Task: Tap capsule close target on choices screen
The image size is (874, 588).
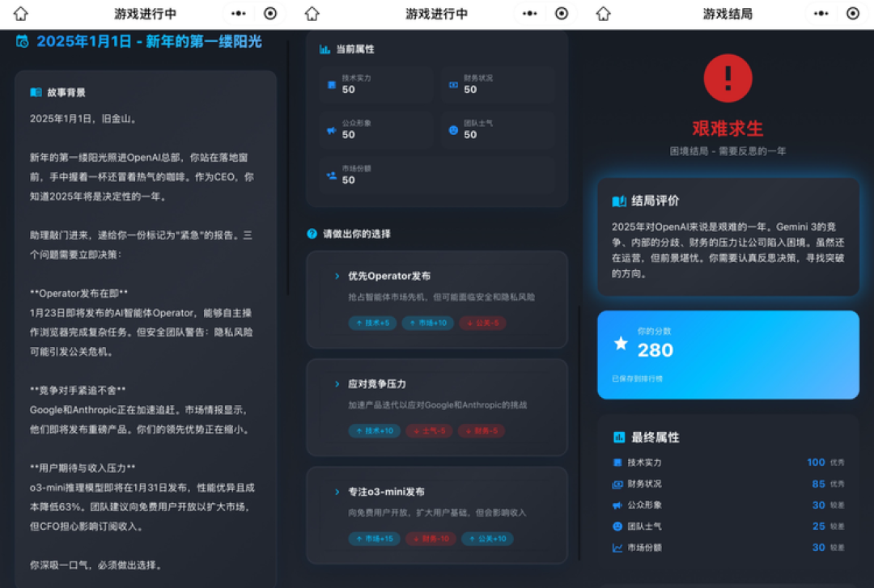Action: click(x=562, y=14)
